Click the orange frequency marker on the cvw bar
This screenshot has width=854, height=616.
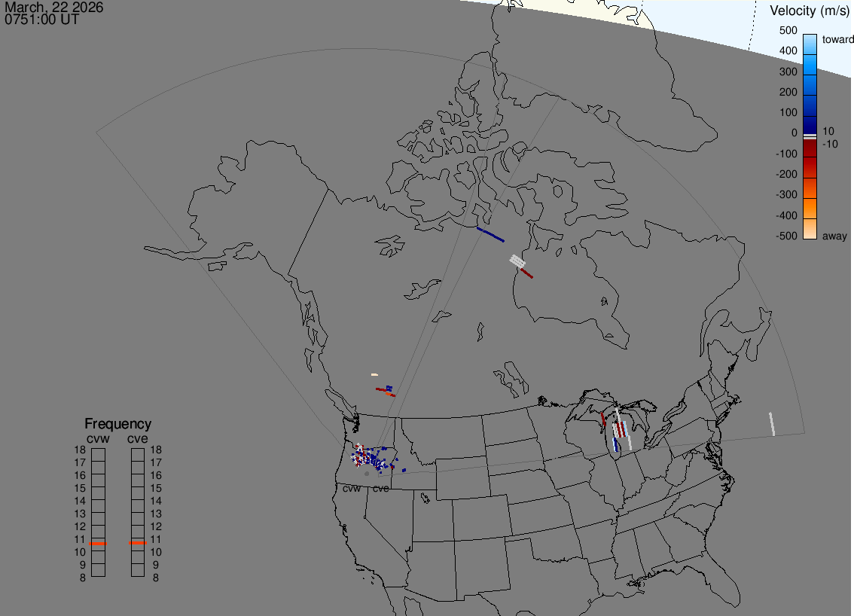[x=98, y=544]
